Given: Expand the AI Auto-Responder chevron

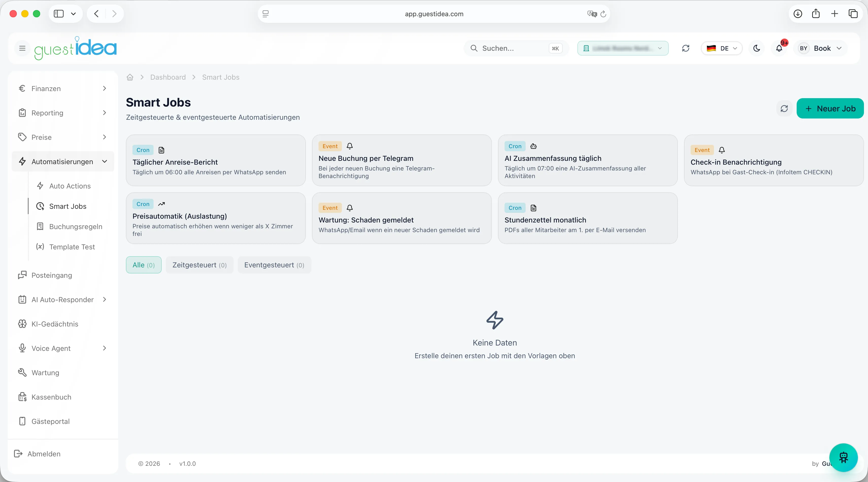Looking at the screenshot, I should click(105, 299).
